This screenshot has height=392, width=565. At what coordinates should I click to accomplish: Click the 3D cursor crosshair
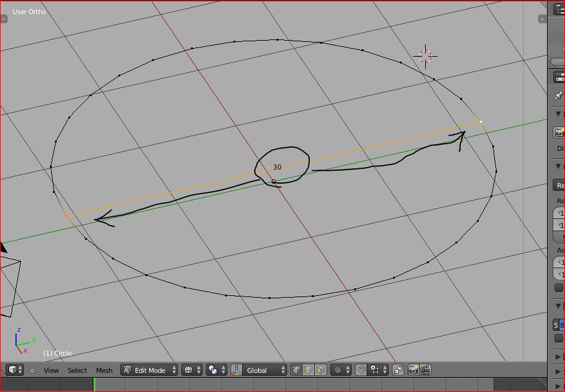426,56
